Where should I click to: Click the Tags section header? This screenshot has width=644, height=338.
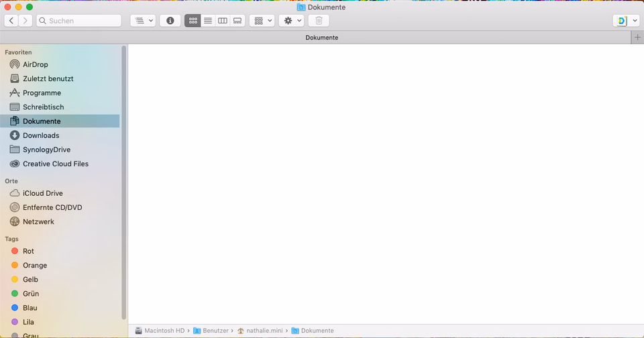tap(11, 239)
